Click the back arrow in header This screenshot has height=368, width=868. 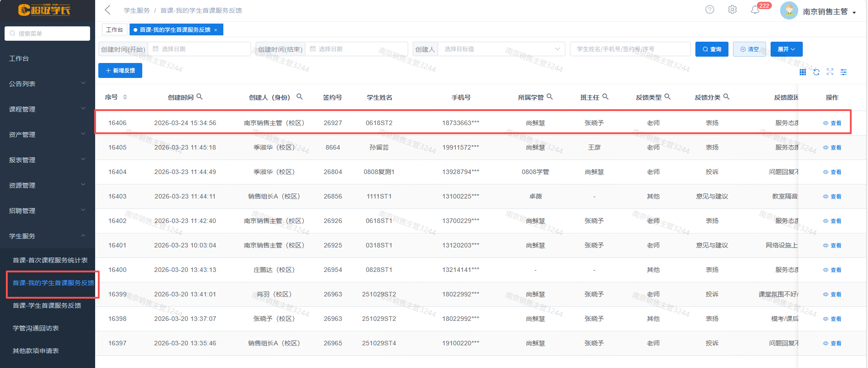pos(108,10)
